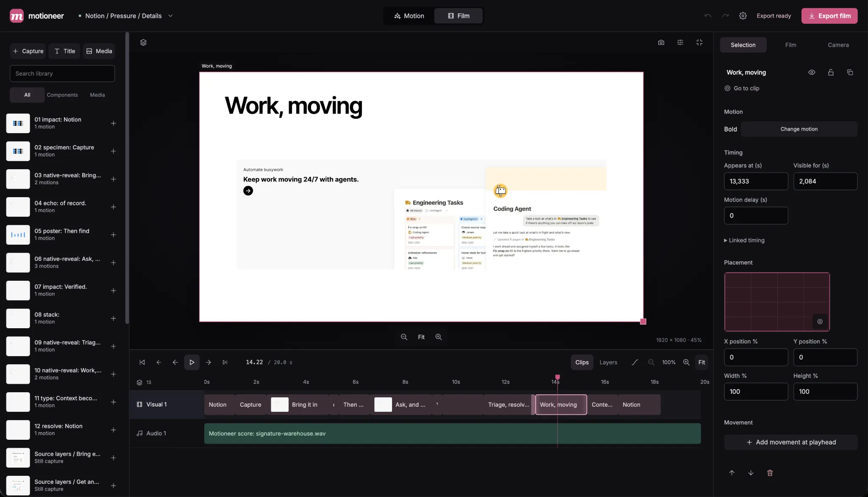Image resolution: width=868 pixels, height=497 pixels.
Task: Add 02 specimen: Capture with plus
Action: [x=114, y=151]
